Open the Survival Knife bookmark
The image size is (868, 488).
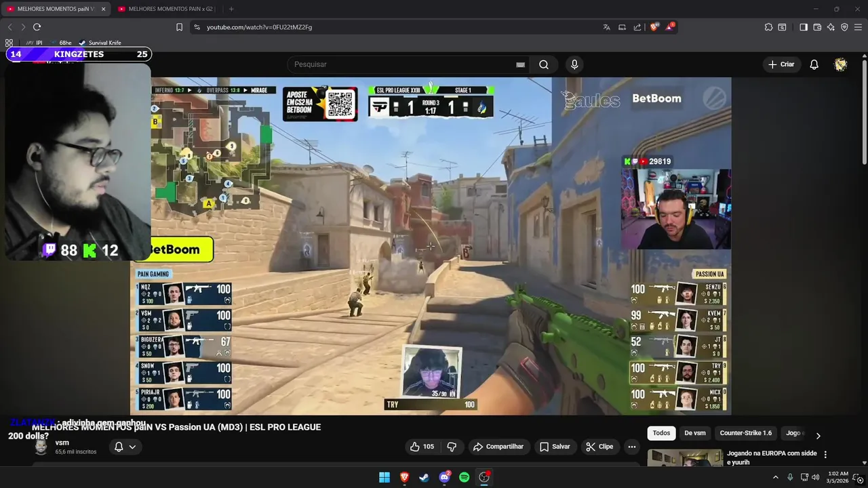coord(100,43)
